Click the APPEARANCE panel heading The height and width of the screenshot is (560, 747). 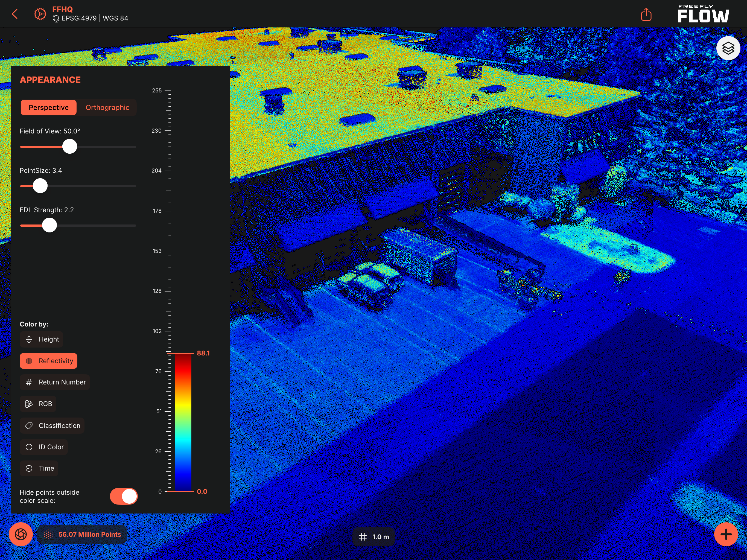50,80
